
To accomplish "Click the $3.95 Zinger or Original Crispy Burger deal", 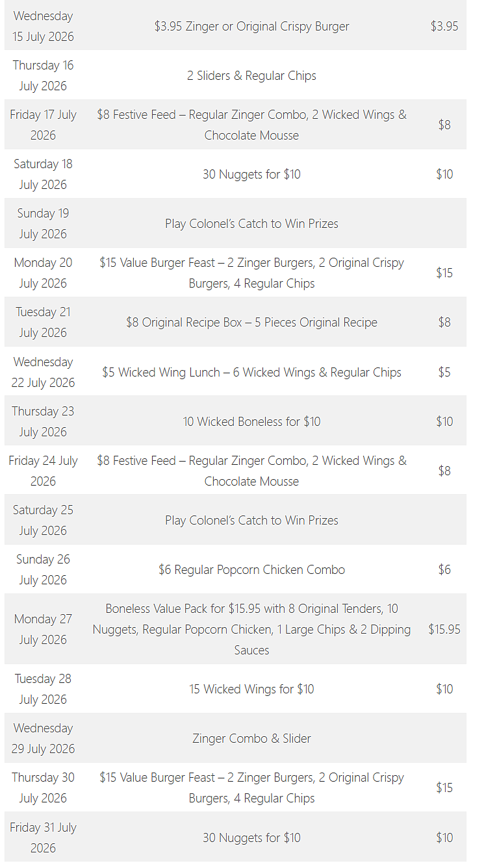I will pos(251,27).
